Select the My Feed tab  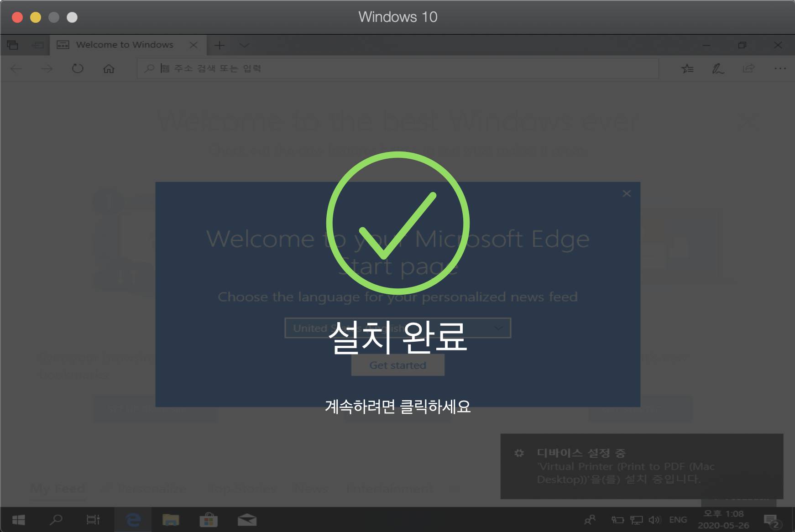(x=58, y=489)
